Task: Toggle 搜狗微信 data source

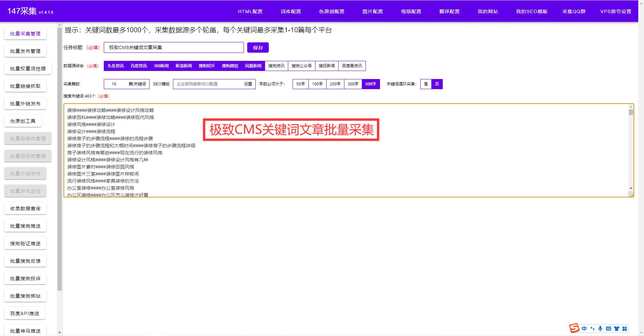Action: coord(230,66)
